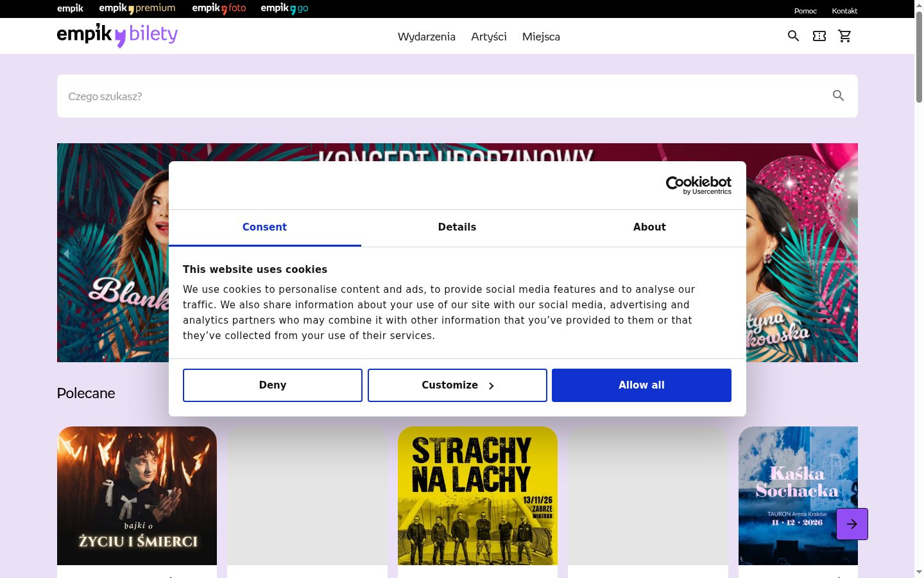Click the Pomoc link
Viewport: 924px width, 578px height.
(805, 11)
